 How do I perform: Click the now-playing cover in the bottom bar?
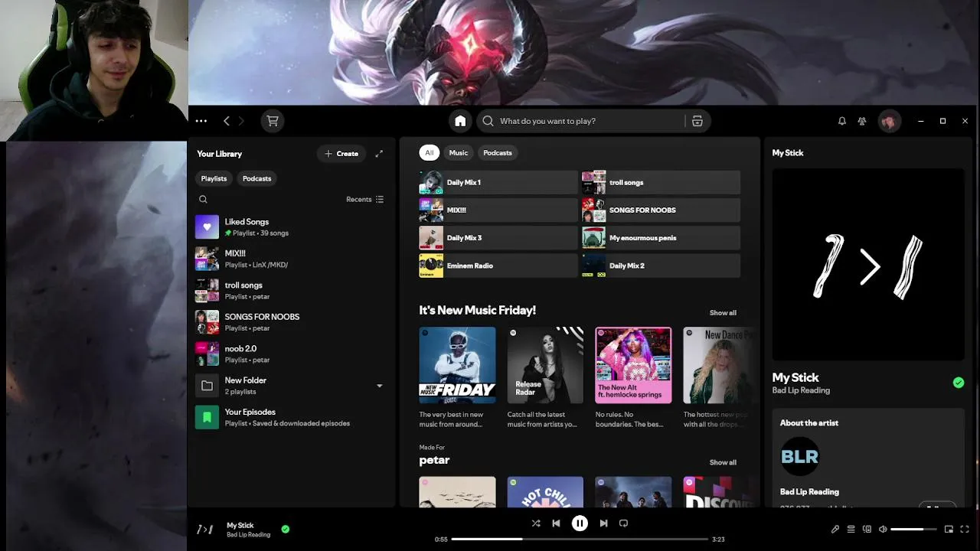click(205, 529)
